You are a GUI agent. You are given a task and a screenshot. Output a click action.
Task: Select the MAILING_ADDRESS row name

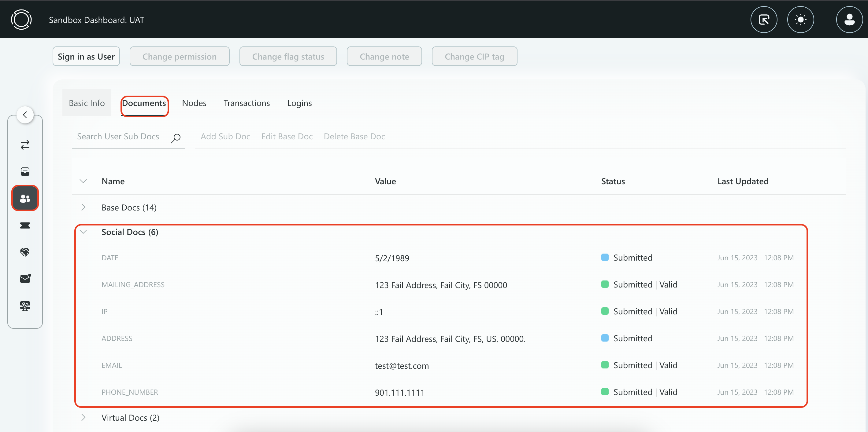(x=133, y=284)
